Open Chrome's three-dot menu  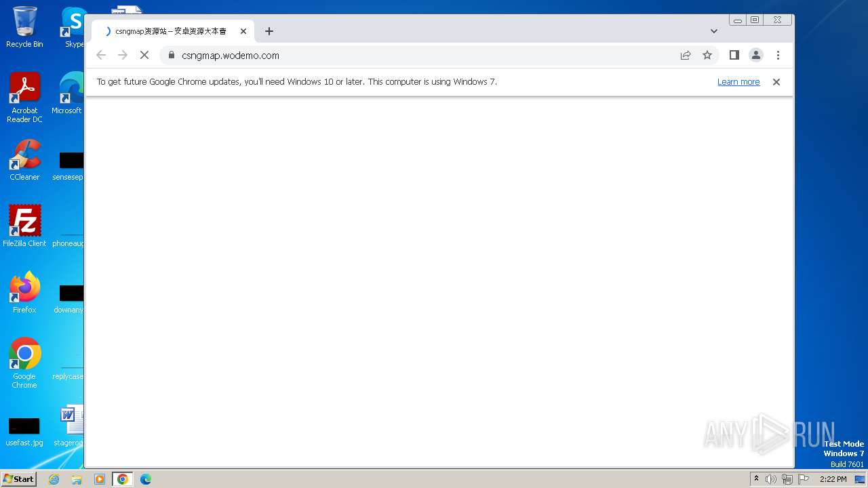tap(778, 56)
